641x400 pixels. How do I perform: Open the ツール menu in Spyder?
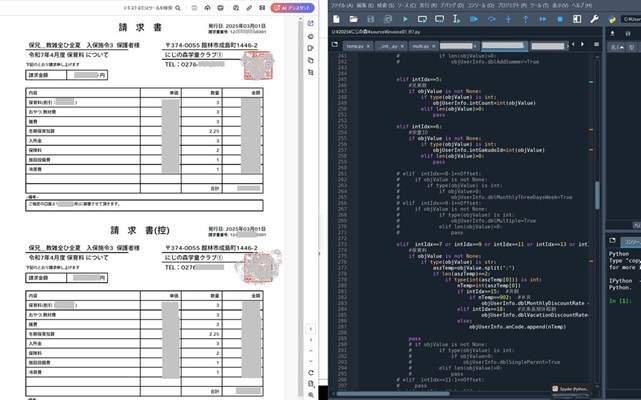pos(539,5)
